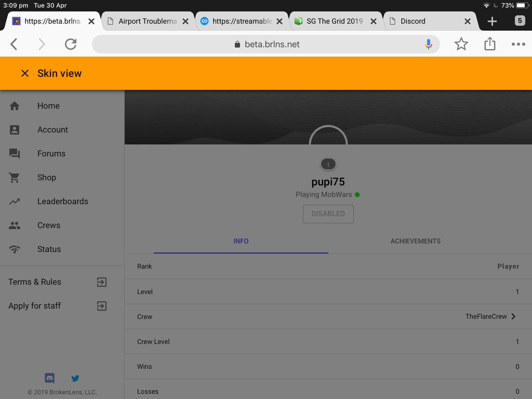532x399 pixels.
Task: Open the browser three-dot menu
Action: click(x=518, y=44)
